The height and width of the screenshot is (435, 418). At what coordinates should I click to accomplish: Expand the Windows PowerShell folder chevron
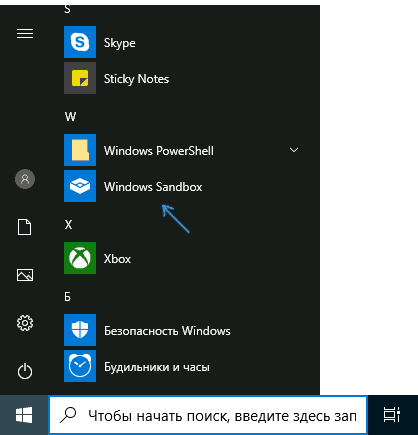pos(294,150)
